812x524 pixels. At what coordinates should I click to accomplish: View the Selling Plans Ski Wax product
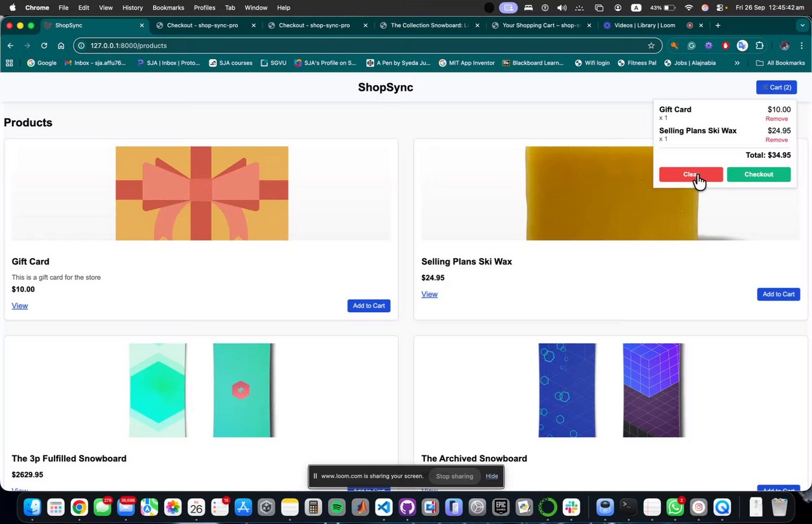(x=429, y=294)
